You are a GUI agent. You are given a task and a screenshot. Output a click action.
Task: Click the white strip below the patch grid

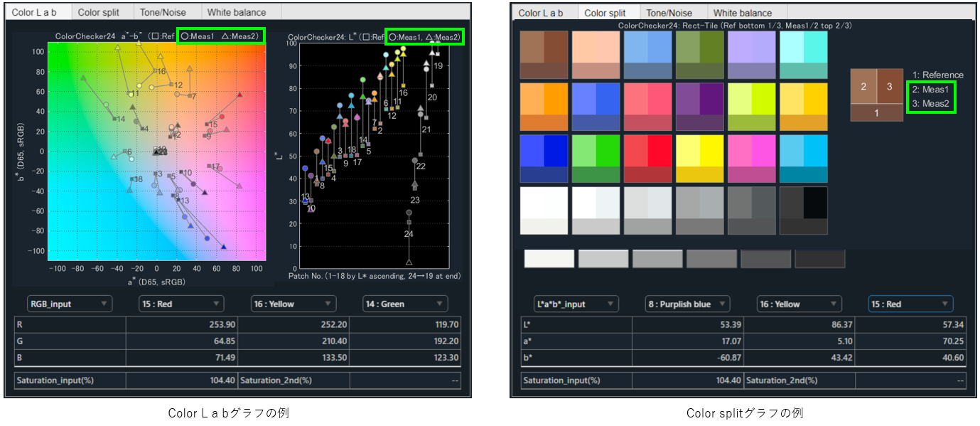coord(549,259)
